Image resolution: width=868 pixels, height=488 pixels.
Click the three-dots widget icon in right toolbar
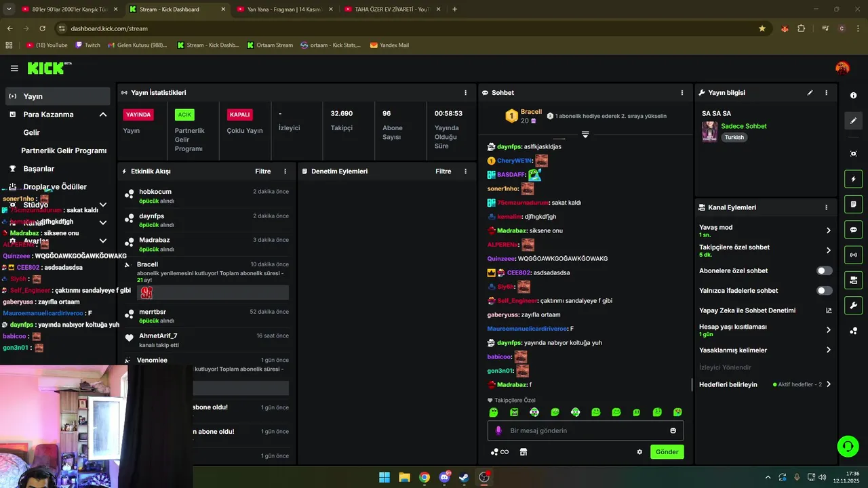coord(853,331)
